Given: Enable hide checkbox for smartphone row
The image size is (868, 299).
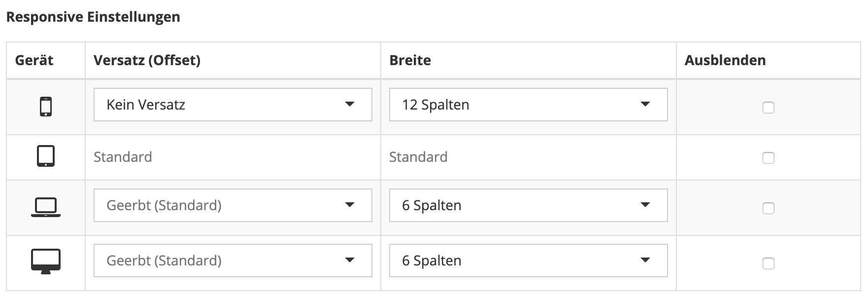Looking at the screenshot, I should tap(768, 107).
